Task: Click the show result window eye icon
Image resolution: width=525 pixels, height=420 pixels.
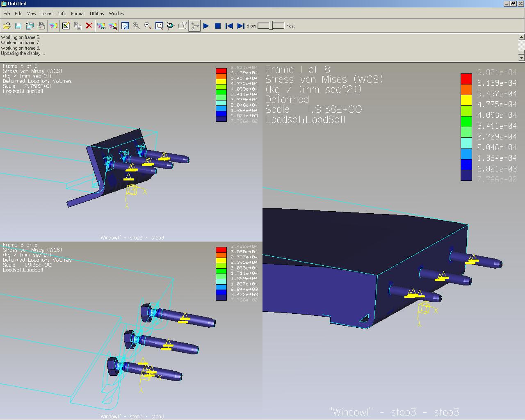Action: 101,26
